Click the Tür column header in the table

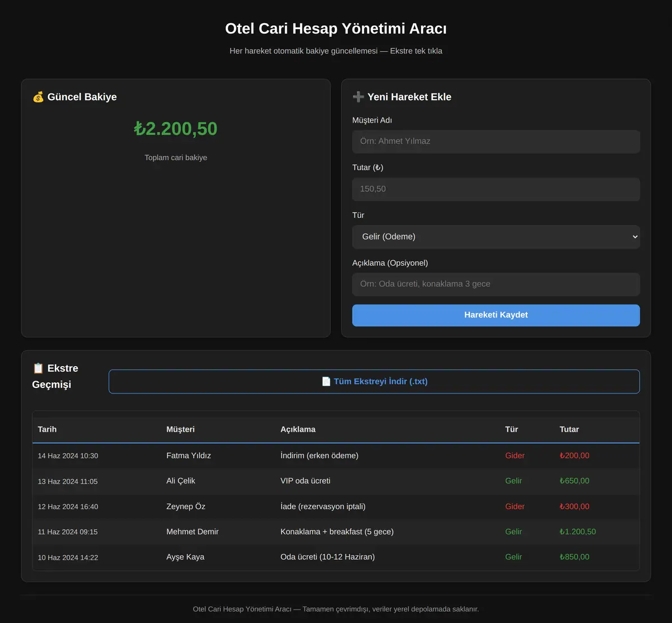tap(512, 429)
